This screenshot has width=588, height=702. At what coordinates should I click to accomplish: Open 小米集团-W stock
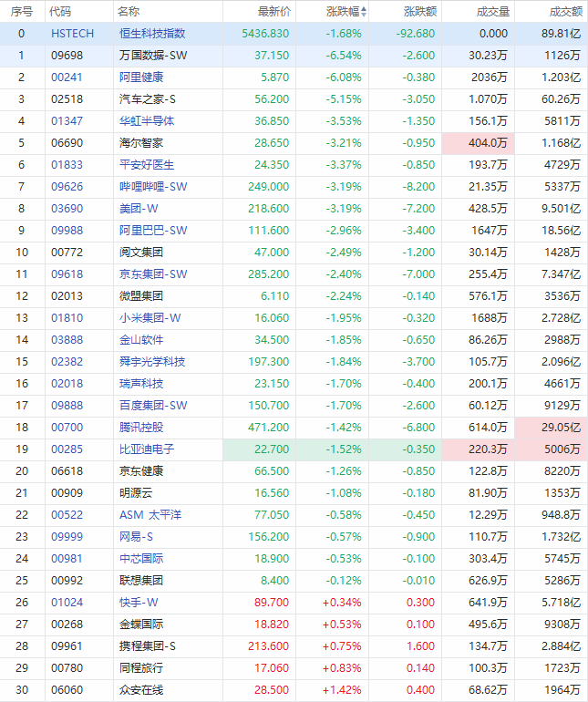point(150,318)
